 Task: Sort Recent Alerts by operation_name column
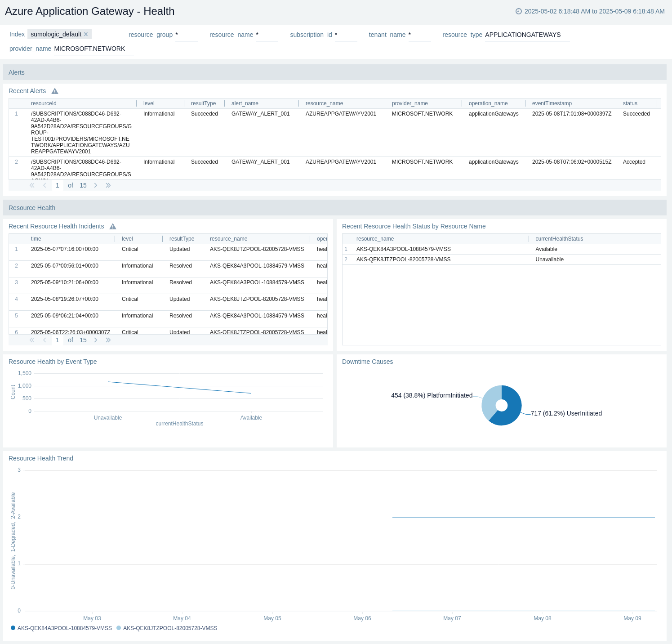[x=488, y=103]
